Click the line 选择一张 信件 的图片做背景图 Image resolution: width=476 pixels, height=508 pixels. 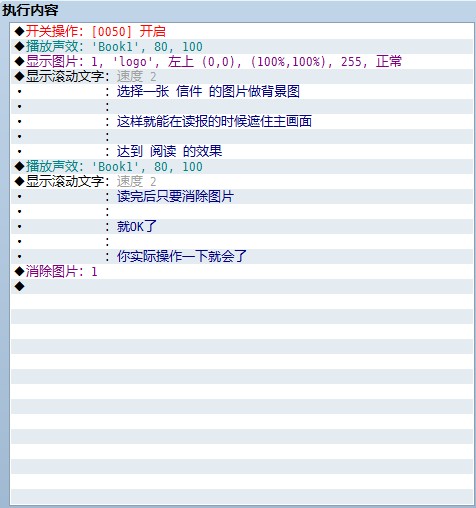241,91
